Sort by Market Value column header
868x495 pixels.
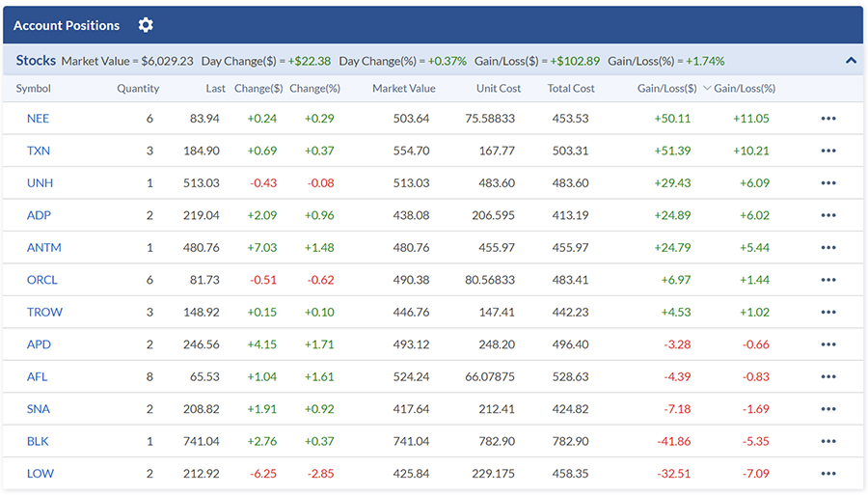[x=403, y=89]
